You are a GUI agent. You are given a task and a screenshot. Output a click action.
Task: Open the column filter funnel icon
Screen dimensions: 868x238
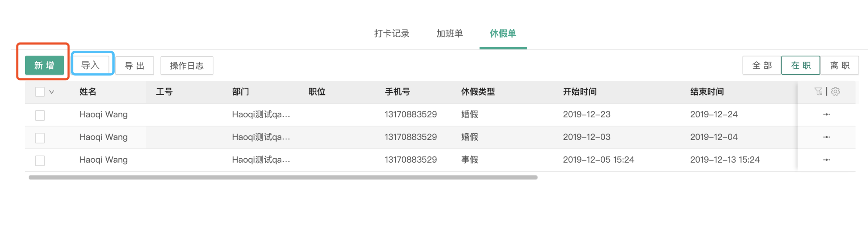[x=818, y=92]
